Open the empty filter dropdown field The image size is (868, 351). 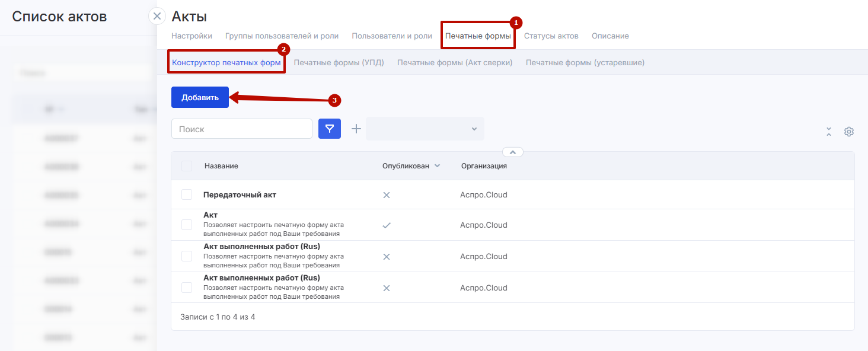coord(425,129)
